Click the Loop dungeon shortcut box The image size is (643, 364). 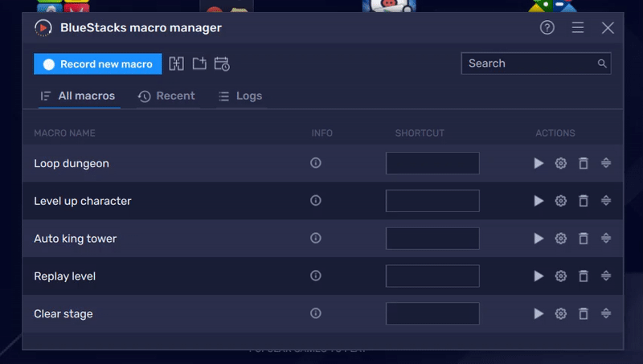point(432,163)
